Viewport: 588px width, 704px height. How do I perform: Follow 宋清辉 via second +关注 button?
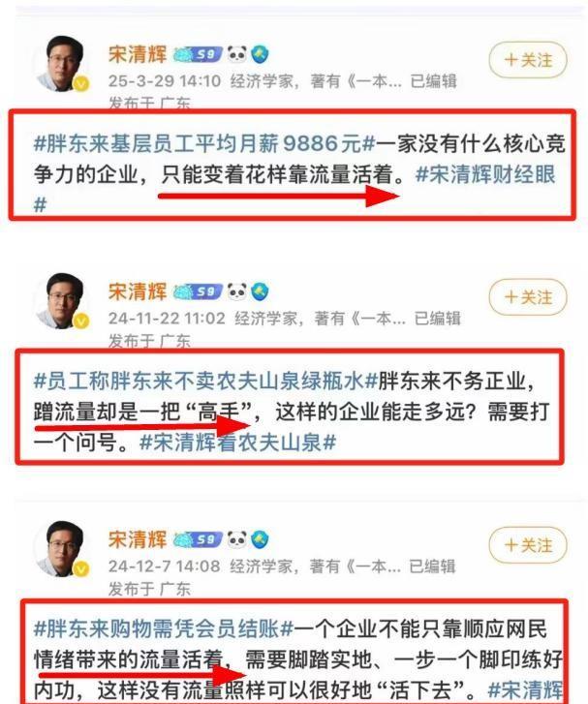528,296
